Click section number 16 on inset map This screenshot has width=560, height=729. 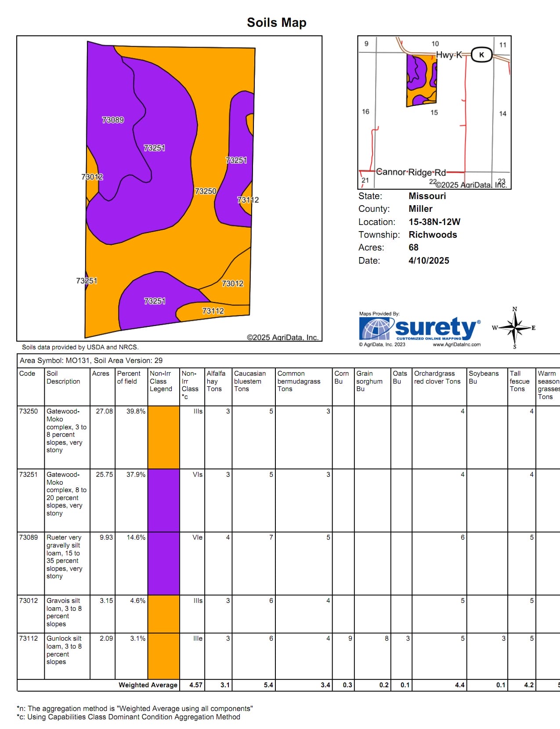click(365, 112)
